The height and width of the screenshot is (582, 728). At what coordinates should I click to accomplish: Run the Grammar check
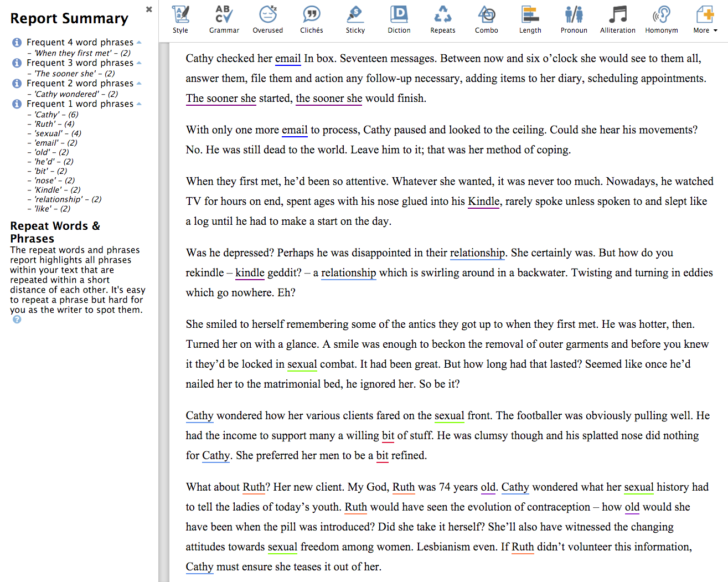224,19
